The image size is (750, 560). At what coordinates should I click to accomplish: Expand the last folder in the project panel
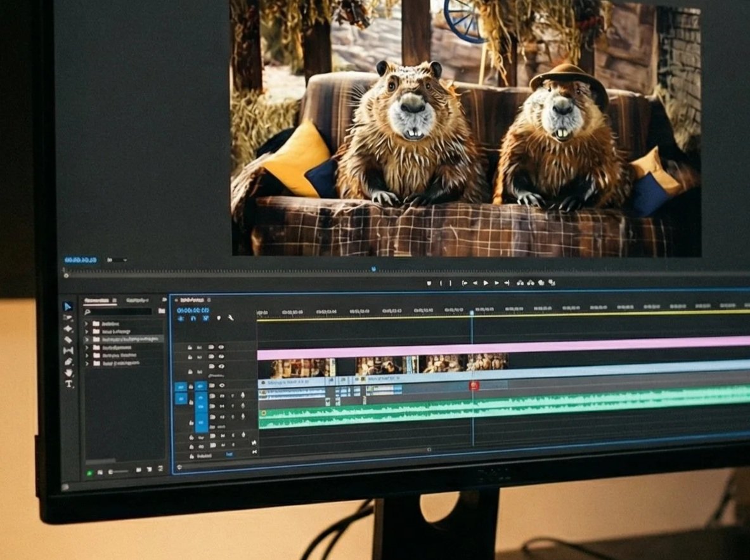coord(87,363)
